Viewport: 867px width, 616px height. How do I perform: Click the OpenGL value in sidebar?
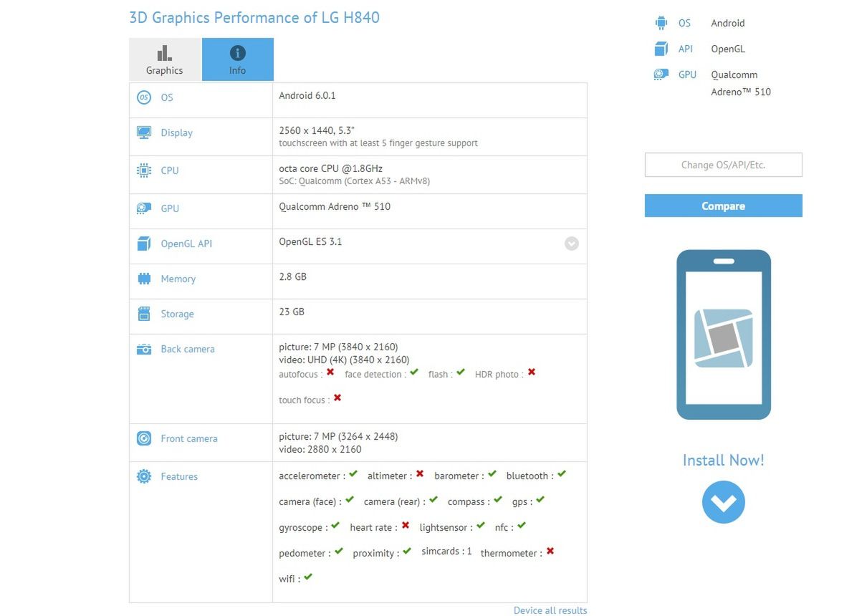click(728, 49)
